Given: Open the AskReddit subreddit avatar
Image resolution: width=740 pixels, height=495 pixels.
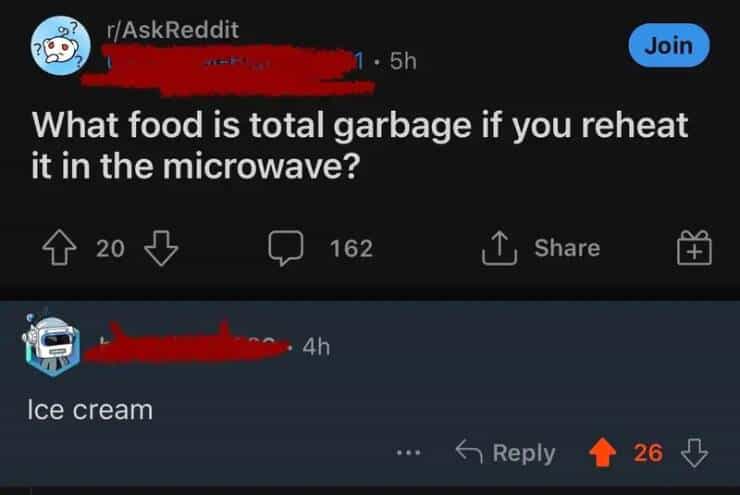Looking at the screenshot, I should tap(60, 45).
